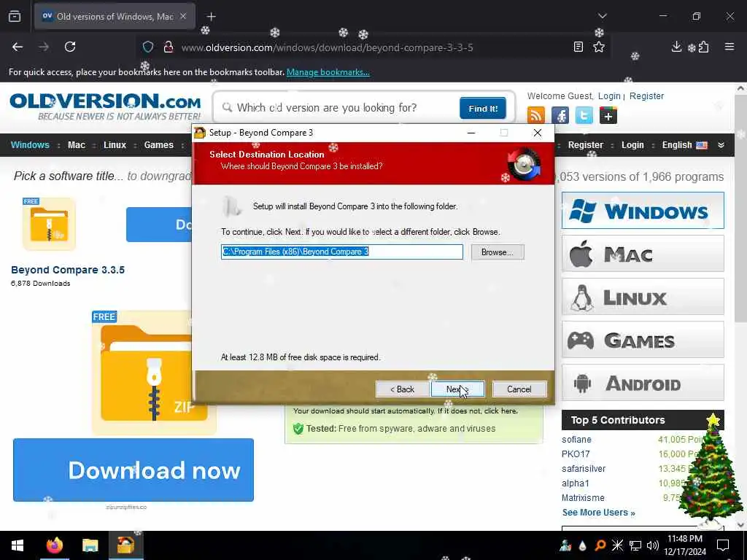Open the Twitter icon on OldVersion
The height and width of the screenshot is (560, 747).
point(584,115)
